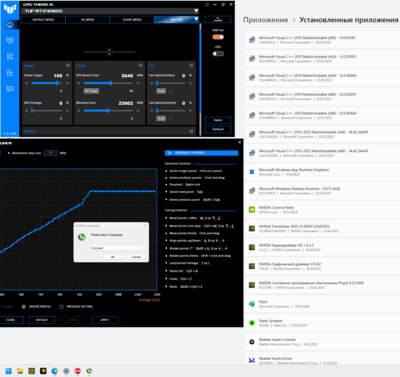The image size is (400, 377).
Task: Switch to the OC Mode tab
Action: 88,20
